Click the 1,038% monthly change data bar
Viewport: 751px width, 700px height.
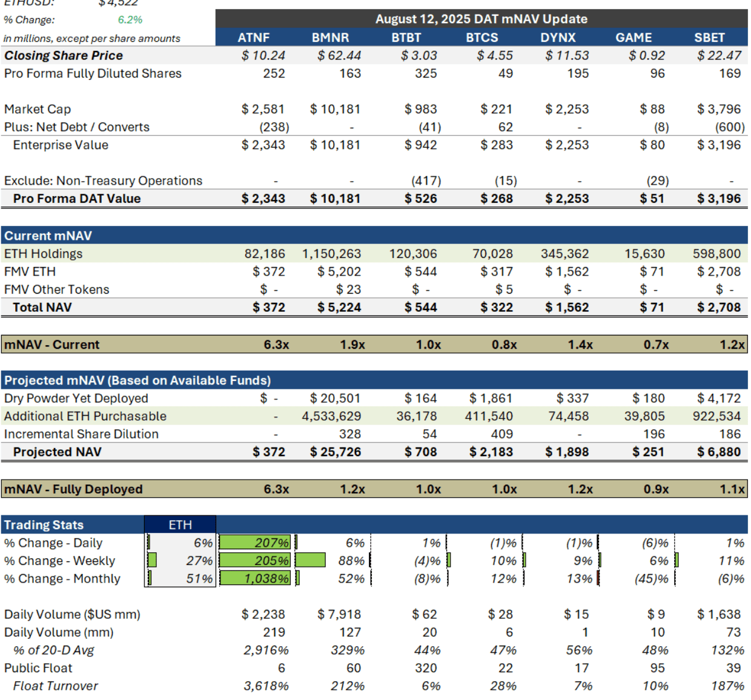tap(254, 579)
